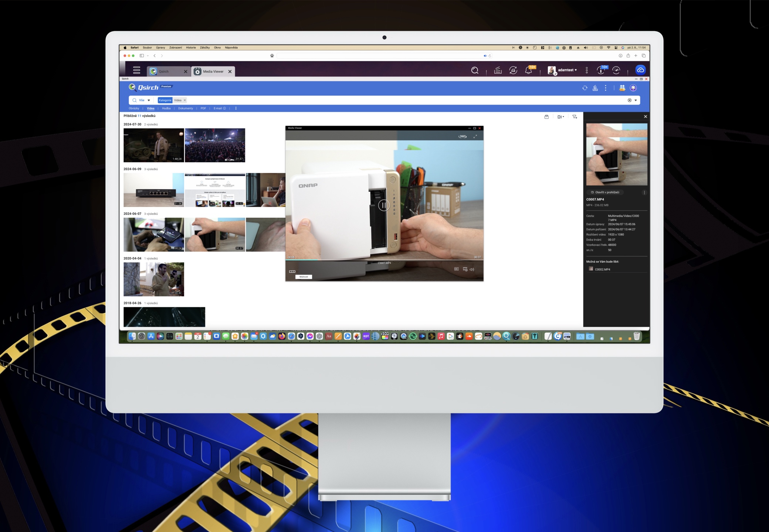
Task: Expand the Vše search scope dropdown
Action: (x=149, y=100)
